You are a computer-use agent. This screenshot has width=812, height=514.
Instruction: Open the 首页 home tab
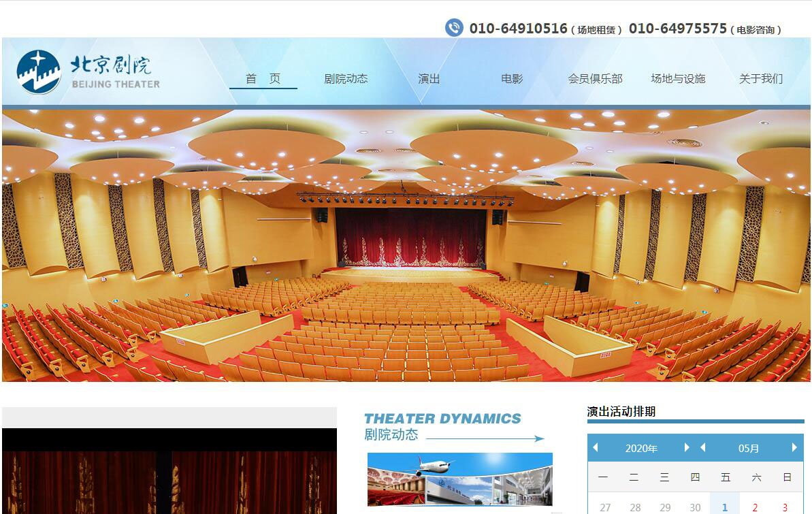pos(263,78)
